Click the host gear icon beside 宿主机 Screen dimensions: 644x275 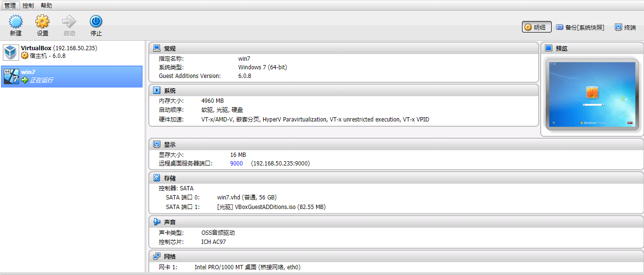tap(25, 56)
